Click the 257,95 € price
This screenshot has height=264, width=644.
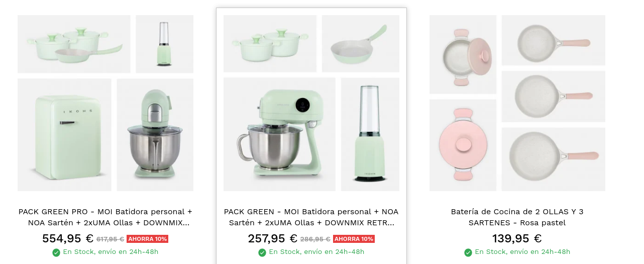(x=273, y=239)
